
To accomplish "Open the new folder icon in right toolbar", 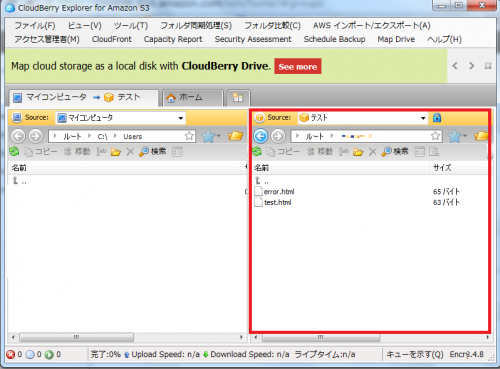I will click(358, 152).
